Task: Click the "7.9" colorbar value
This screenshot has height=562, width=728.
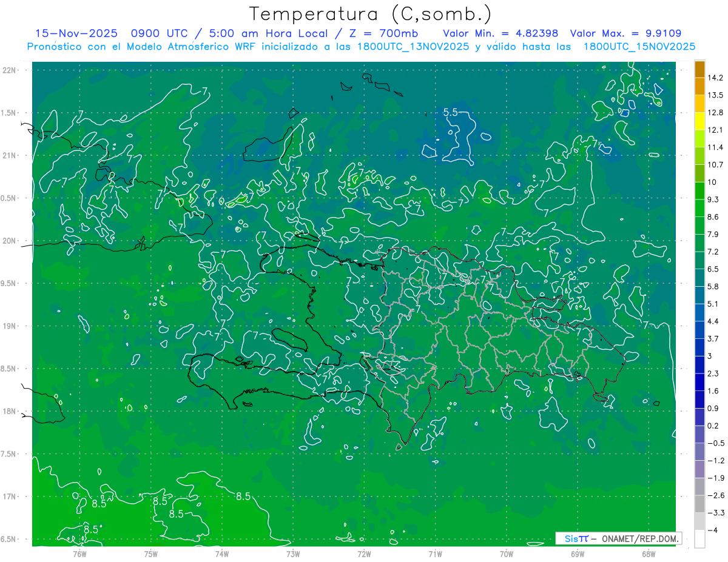Action: [713, 235]
